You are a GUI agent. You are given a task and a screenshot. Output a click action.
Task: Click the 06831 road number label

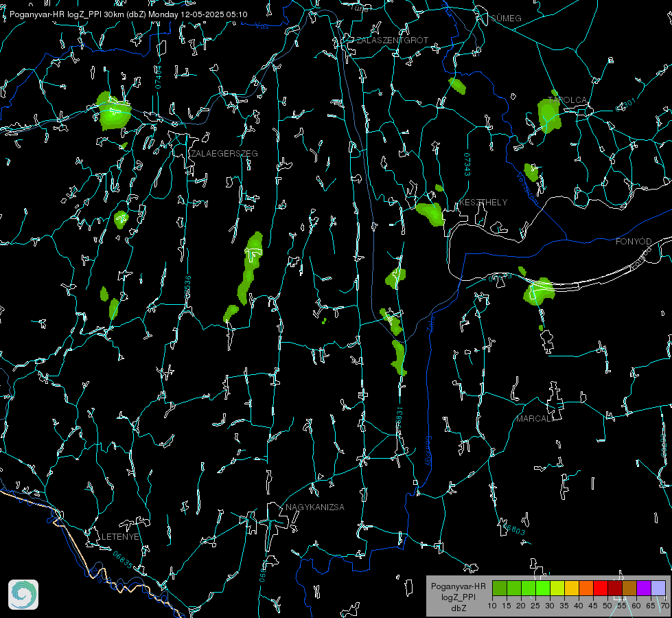click(x=399, y=417)
